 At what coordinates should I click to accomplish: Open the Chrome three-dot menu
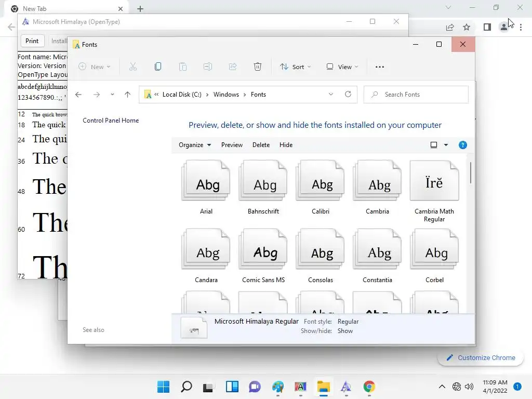coord(521,27)
